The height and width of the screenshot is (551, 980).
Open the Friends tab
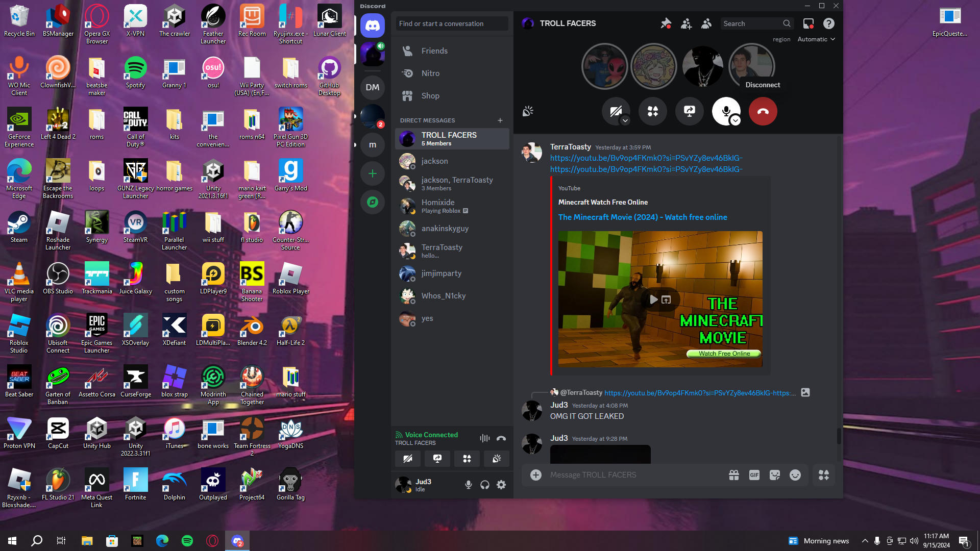(x=434, y=51)
